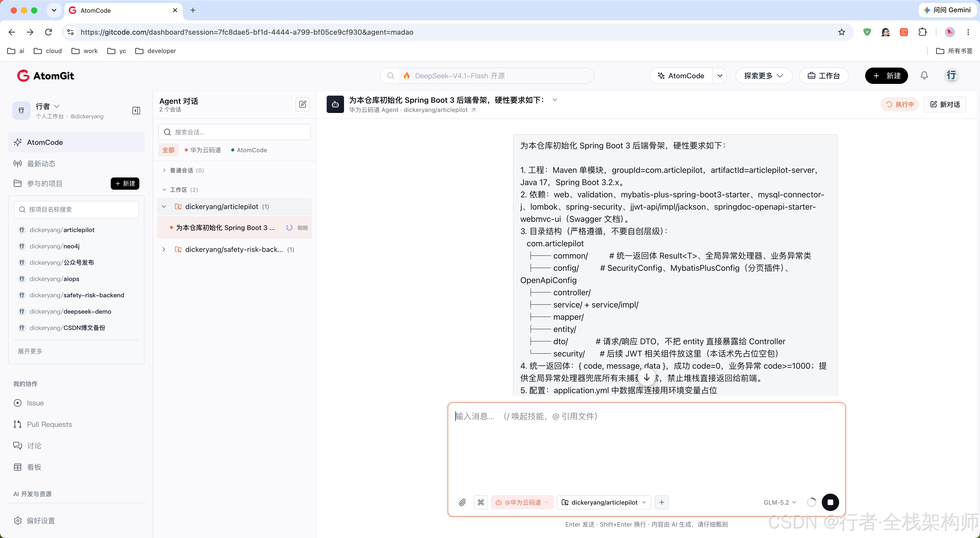Select the 为本仓库初始化 Spring Boot 3 conversation
The height and width of the screenshot is (538, 980).
coord(234,228)
